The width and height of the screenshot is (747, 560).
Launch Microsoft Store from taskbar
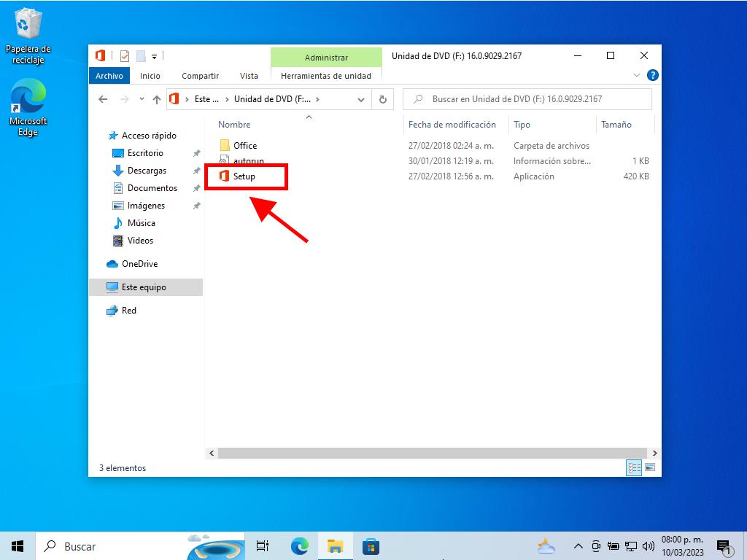tap(371, 545)
